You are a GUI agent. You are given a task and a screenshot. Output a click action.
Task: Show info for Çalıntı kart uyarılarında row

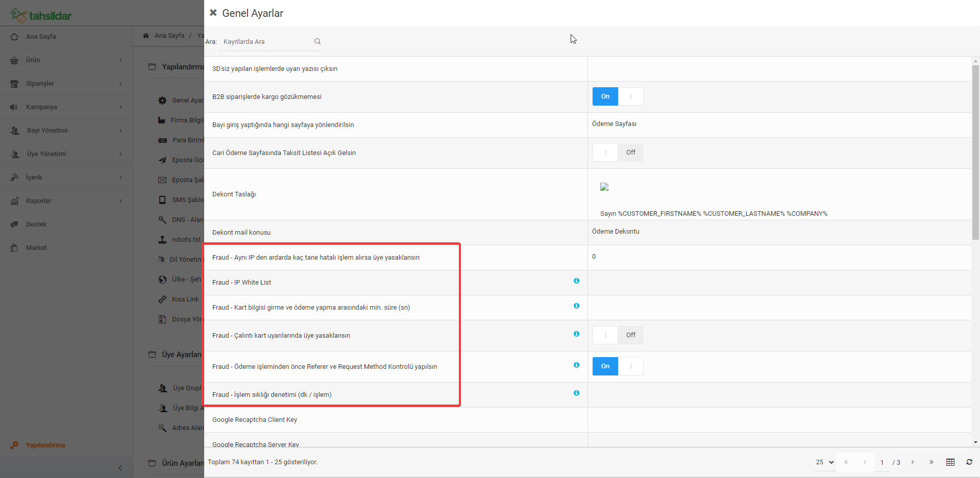pos(576,334)
